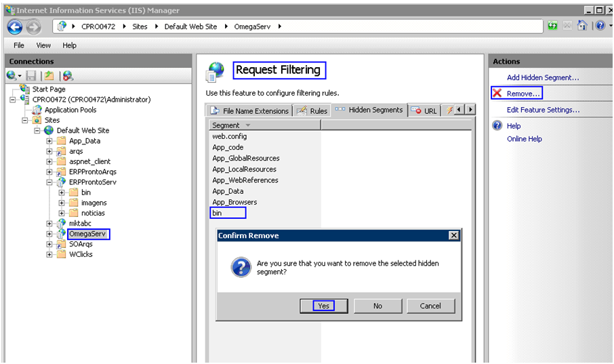Image resolution: width=614 pixels, height=364 pixels.
Task: Switch to the File Name Extensions tab
Action: (x=249, y=111)
